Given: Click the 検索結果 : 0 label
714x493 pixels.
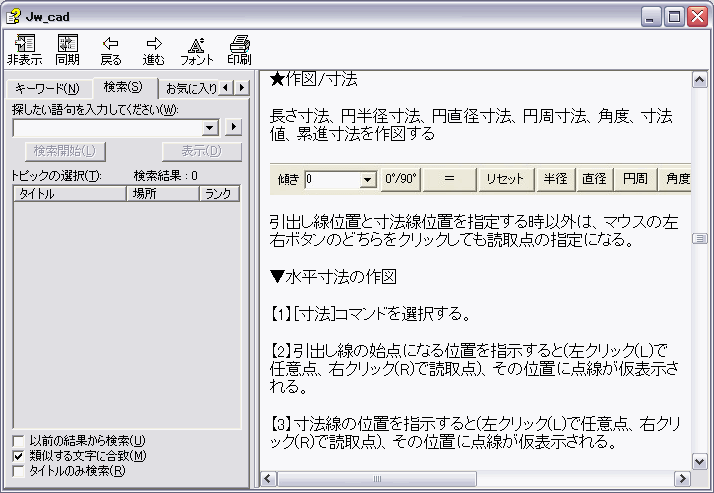Looking at the screenshot, I should pyautogui.click(x=166, y=176).
